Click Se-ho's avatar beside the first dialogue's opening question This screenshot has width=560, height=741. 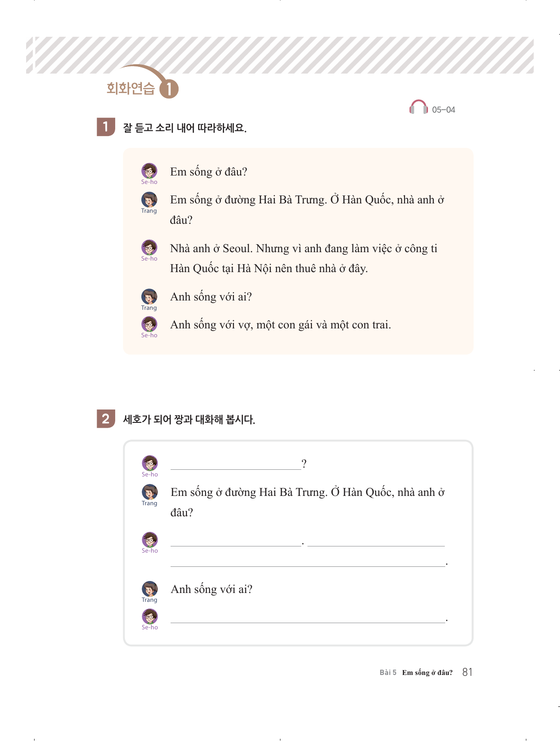(x=149, y=171)
